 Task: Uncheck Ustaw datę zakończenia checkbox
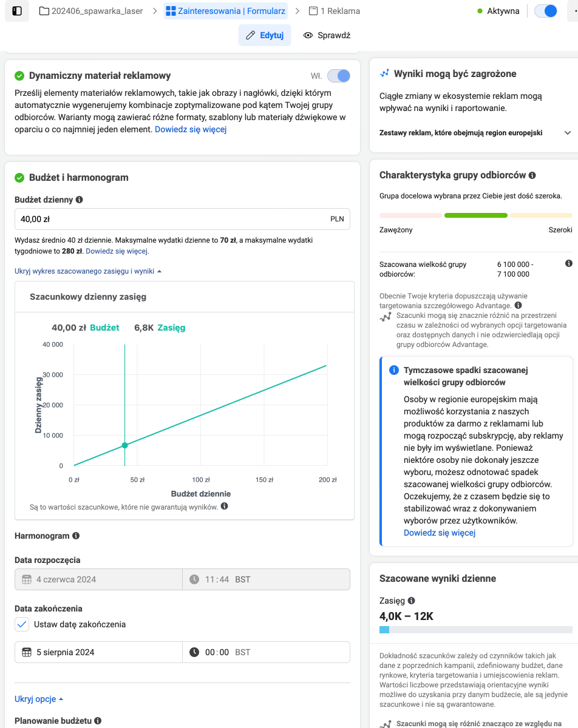(22, 624)
